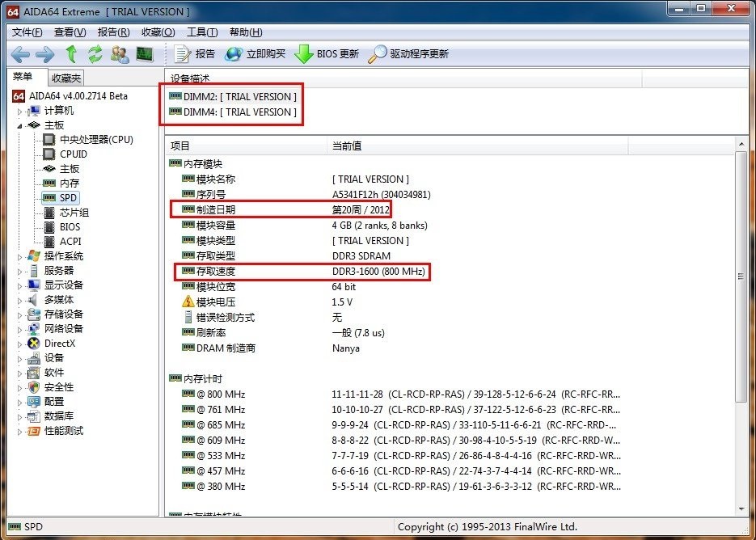Click the 当前值 column header
The width and height of the screenshot is (756, 540).
point(347,146)
